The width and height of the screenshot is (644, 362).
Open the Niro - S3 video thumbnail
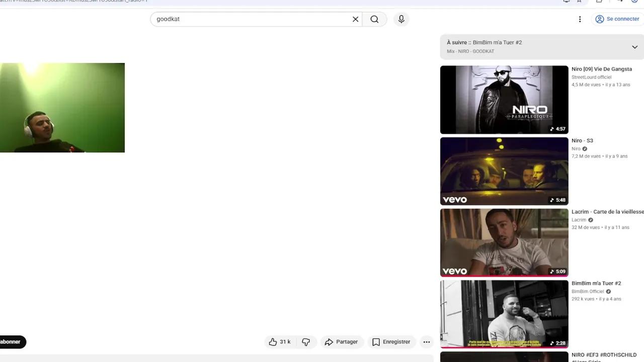[x=504, y=171]
